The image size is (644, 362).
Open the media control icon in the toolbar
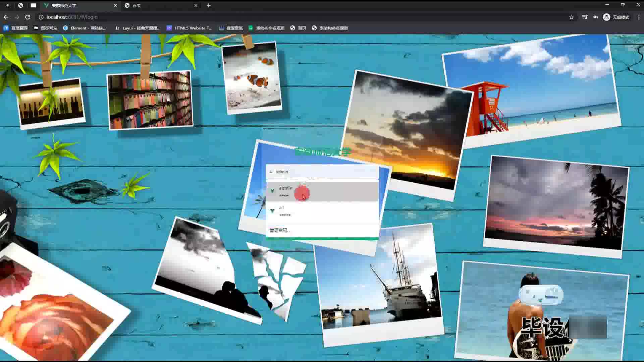[585, 17]
